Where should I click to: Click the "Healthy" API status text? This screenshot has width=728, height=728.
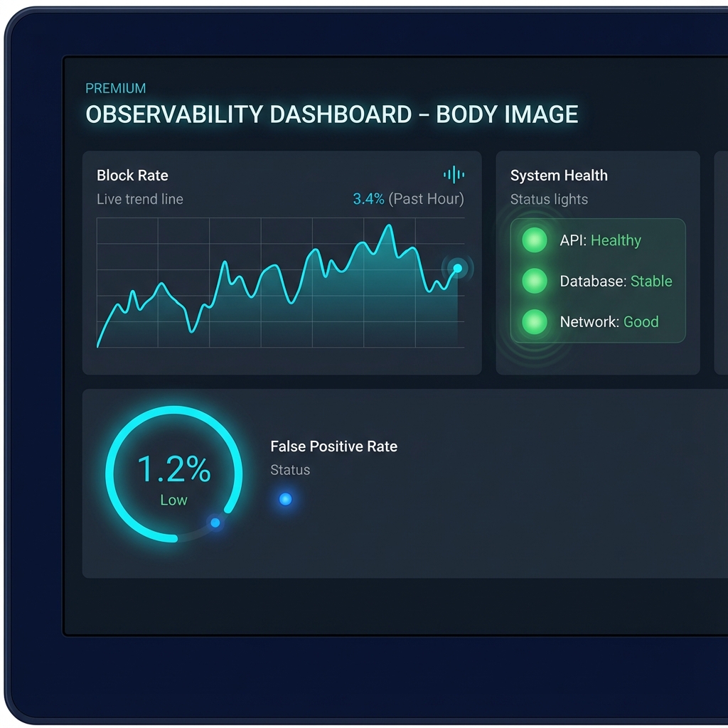pyautogui.click(x=616, y=240)
